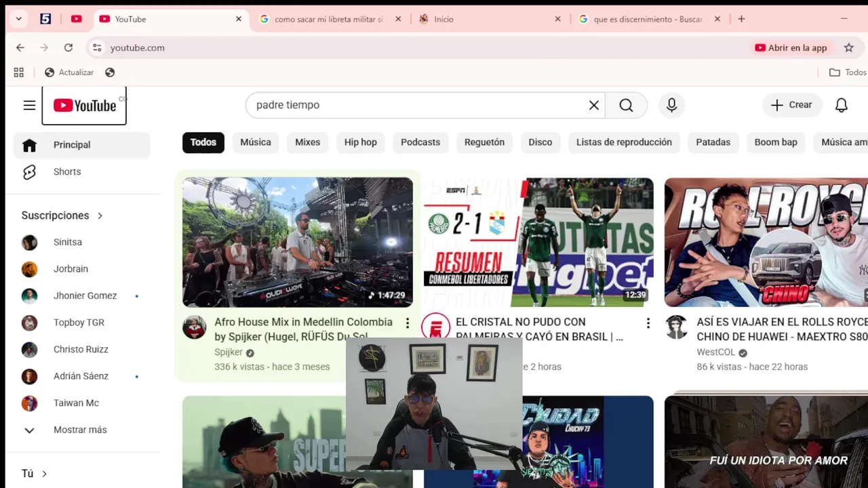
Task: Go back with the browser back arrow
Action: 20,47
